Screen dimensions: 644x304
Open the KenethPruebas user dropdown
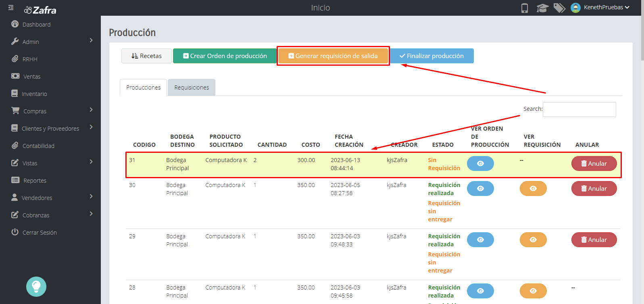point(606,8)
